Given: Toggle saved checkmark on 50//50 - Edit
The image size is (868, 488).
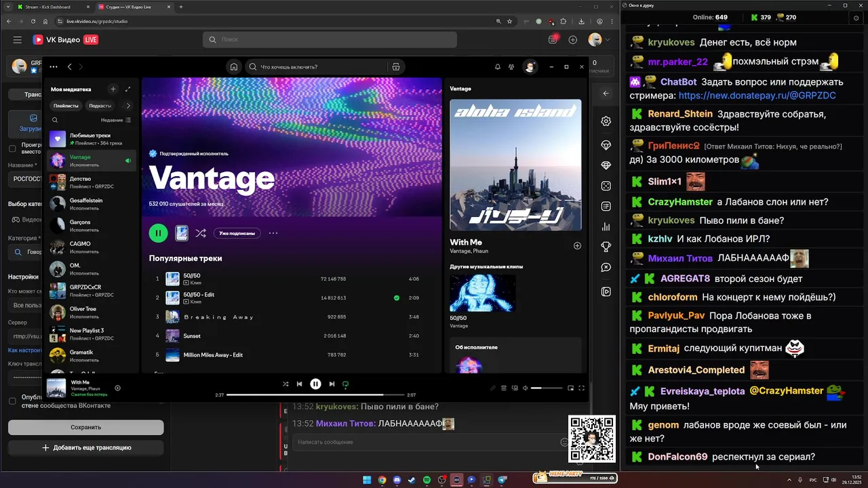Looking at the screenshot, I should [397, 298].
